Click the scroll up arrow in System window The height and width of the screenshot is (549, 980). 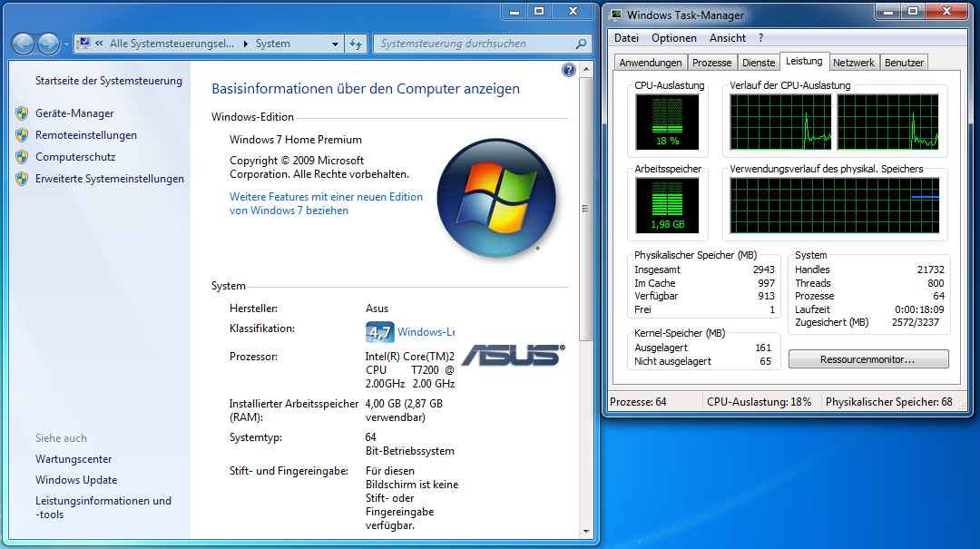[x=585, y=69]
